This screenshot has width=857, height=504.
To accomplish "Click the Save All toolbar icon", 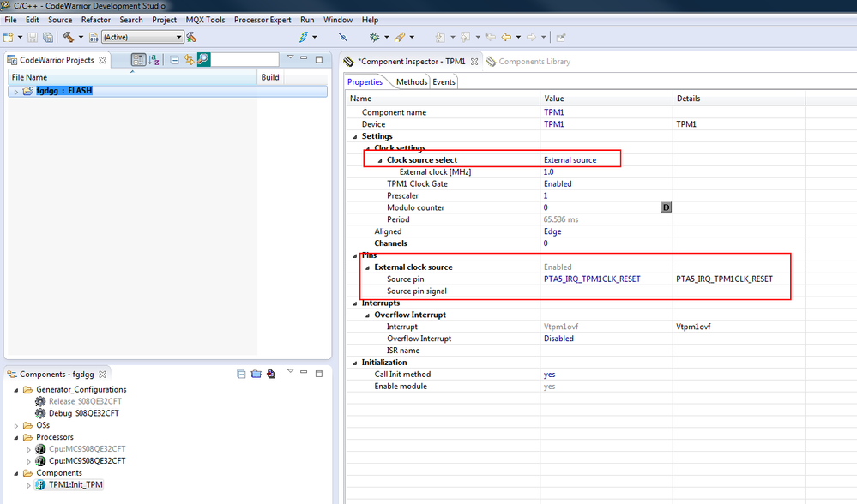I will coord(48,37).
